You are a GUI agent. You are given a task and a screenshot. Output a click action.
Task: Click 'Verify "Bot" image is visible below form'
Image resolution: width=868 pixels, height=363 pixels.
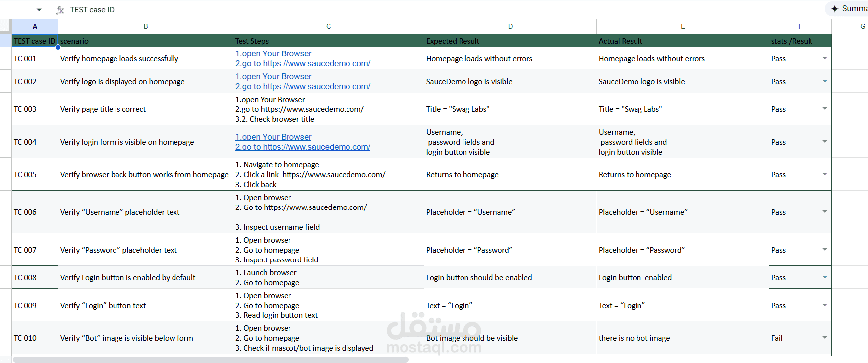(x=146, y=338)
